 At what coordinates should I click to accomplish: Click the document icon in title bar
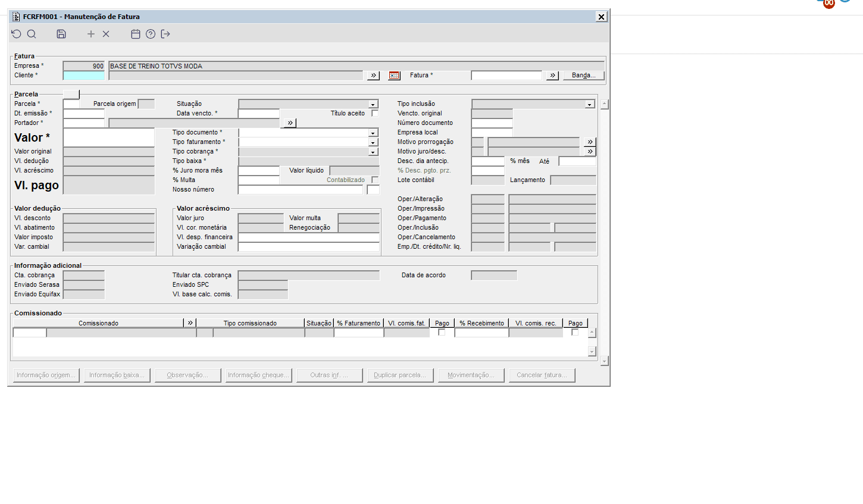[x=16, y=17]
